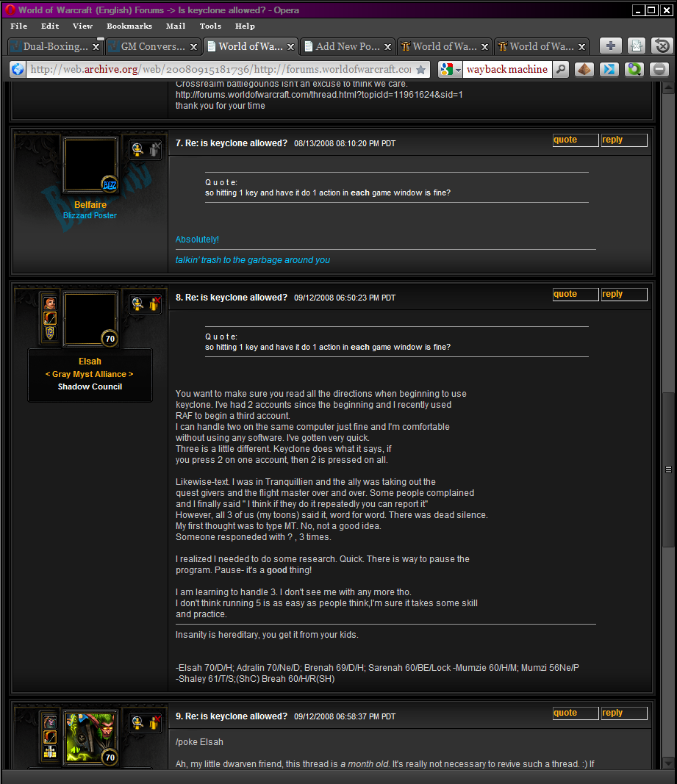This screenshot has width=677, height=784.
Task: Reply to post 9
Action: [x=624, y=713]
